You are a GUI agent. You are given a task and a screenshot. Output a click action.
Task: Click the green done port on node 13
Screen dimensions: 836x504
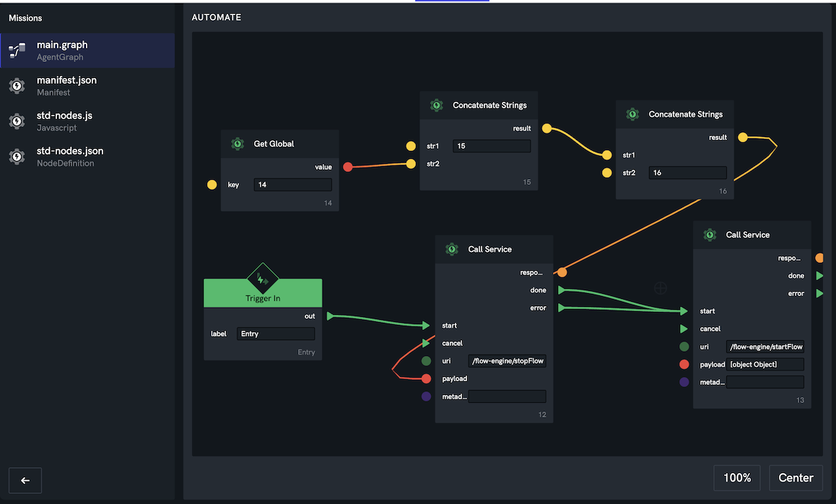[819, 276]
